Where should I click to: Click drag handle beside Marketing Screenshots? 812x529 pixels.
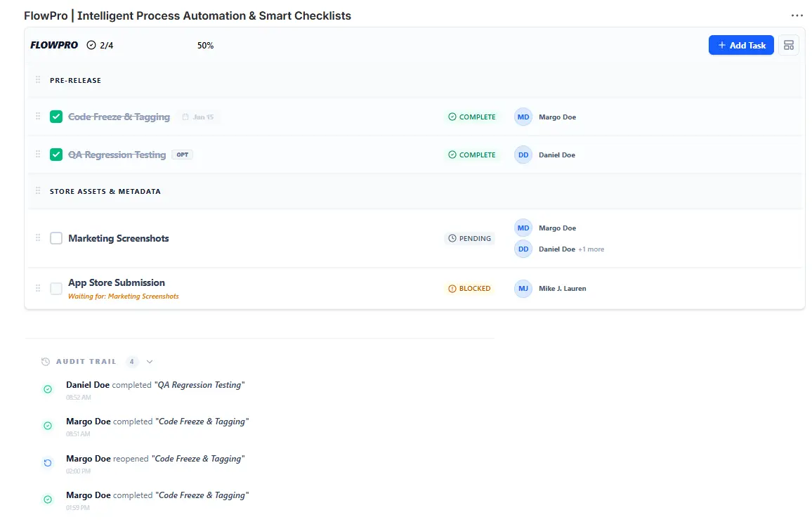(x=38, y=238)
